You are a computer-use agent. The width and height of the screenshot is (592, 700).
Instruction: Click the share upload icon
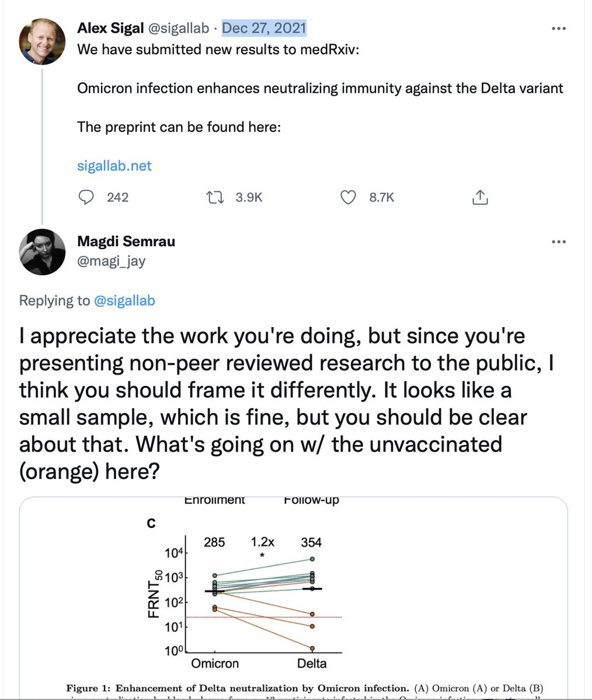pos(479,198)
